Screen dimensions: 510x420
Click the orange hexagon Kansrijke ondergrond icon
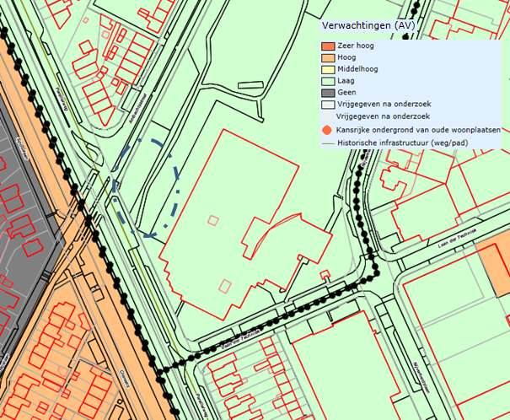(327, 131)
